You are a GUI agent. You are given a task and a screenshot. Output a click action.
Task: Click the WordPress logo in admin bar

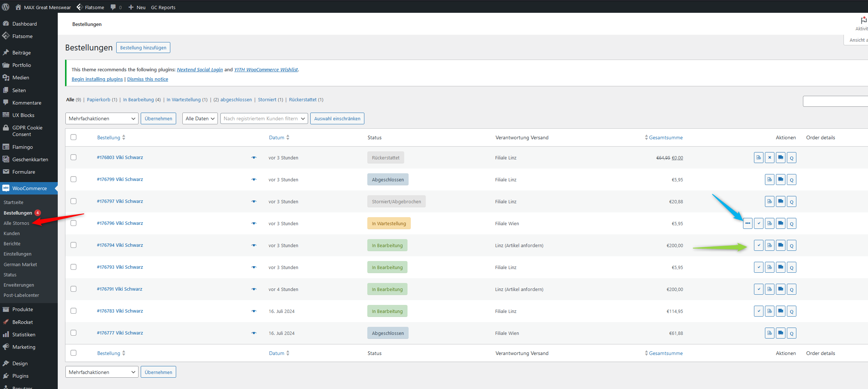click(x=5, y=7)
